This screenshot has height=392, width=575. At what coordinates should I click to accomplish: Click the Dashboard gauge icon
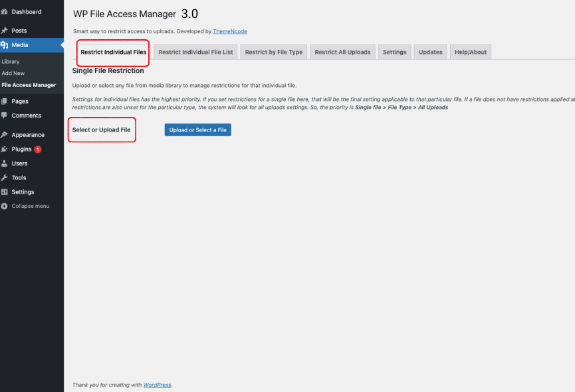coord(4,12)
